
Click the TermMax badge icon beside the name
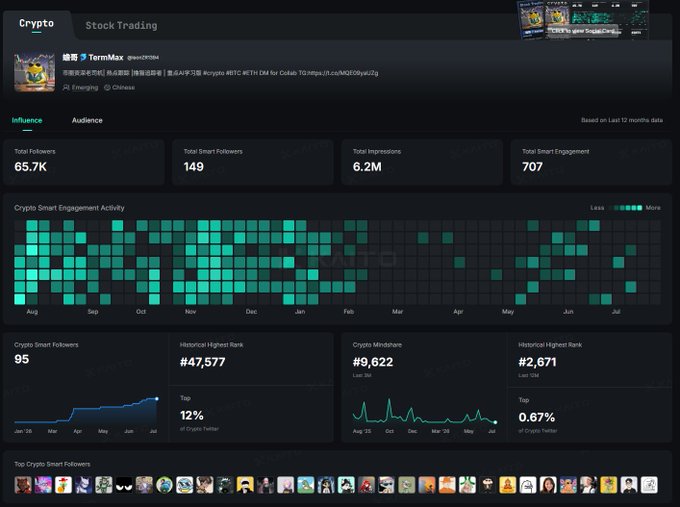click(83, 57)
